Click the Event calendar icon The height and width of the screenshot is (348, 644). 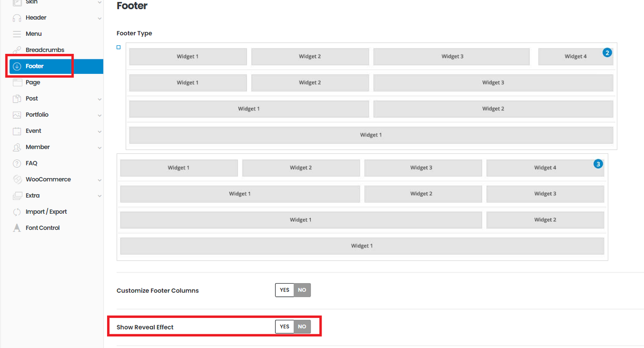(x=17, y=131)
